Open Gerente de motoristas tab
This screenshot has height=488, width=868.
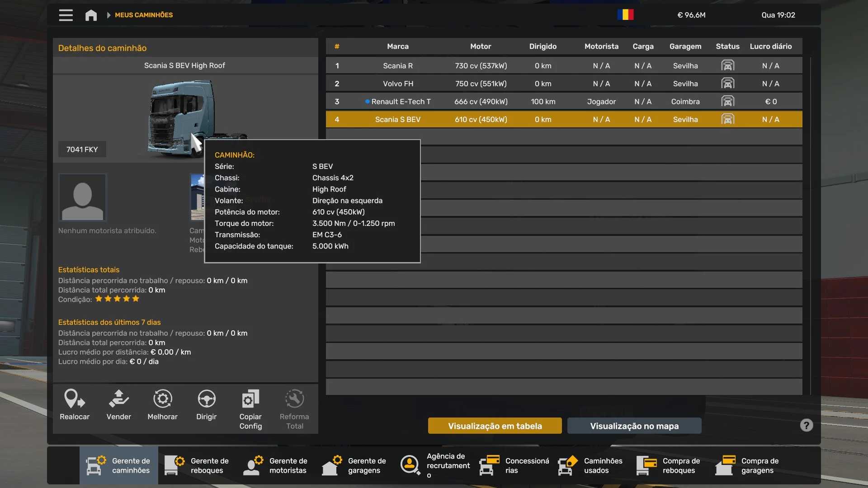276,465
